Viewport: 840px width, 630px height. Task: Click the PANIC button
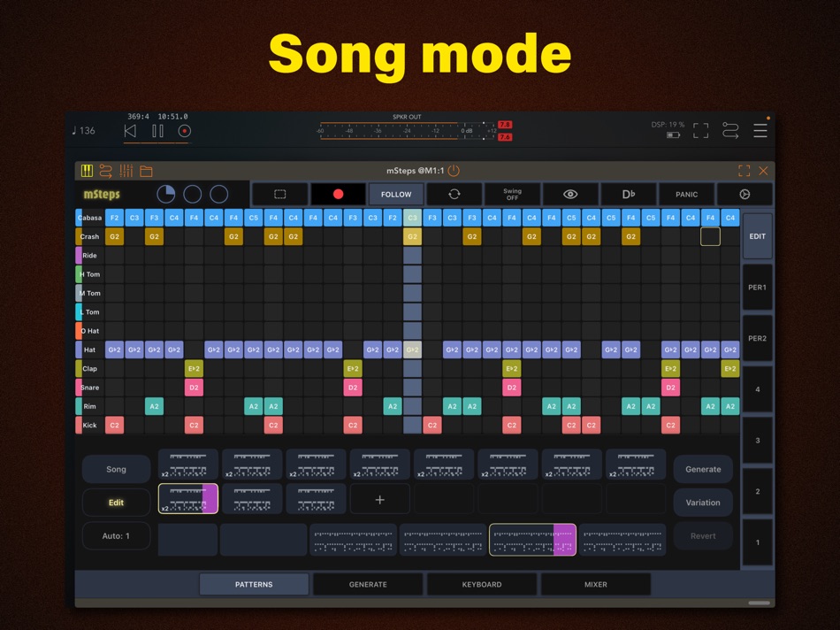687,194
